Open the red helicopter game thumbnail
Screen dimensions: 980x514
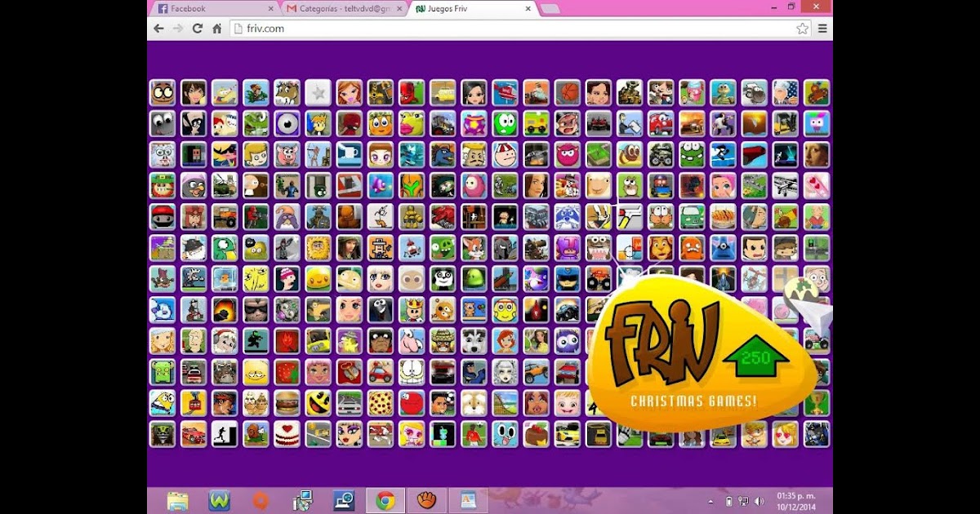(x=506, y=92)
